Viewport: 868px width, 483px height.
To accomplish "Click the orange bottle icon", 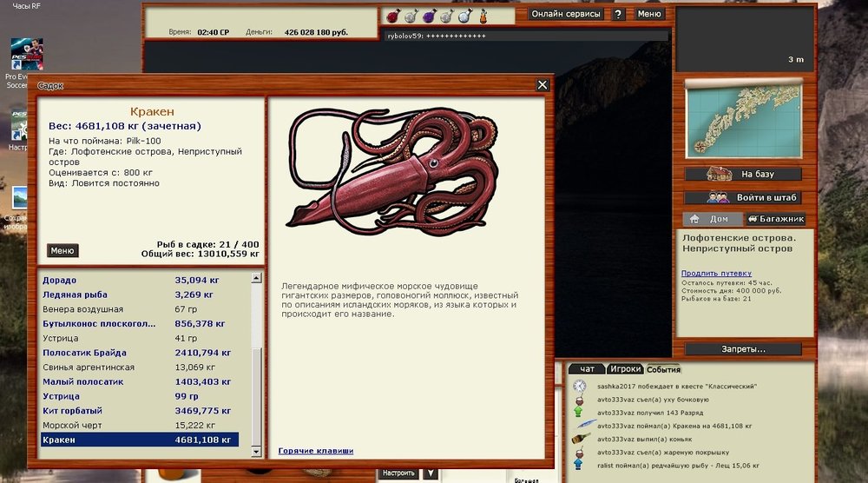I will (x=483, y=15).
